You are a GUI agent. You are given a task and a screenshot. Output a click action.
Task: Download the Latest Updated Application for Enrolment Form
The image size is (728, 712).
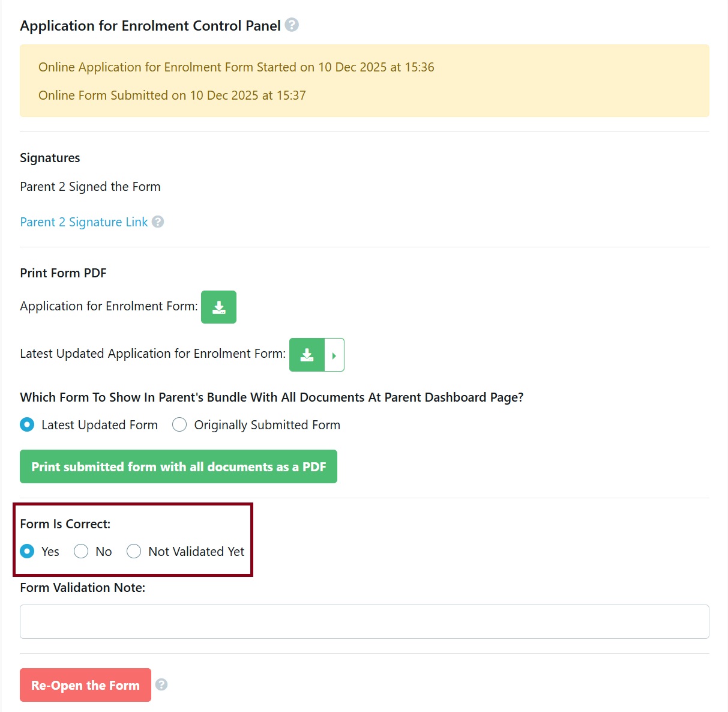pyautogui.click(x=307, y=355)
